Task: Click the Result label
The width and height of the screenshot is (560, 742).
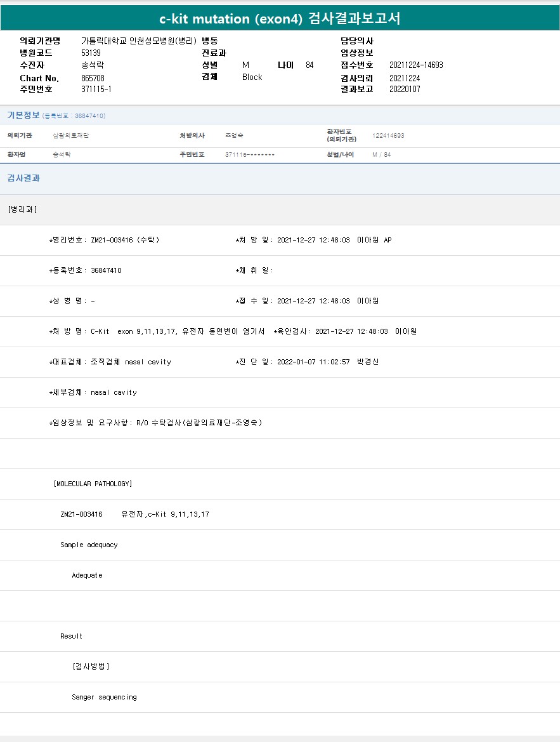Action: click(72, 636)
